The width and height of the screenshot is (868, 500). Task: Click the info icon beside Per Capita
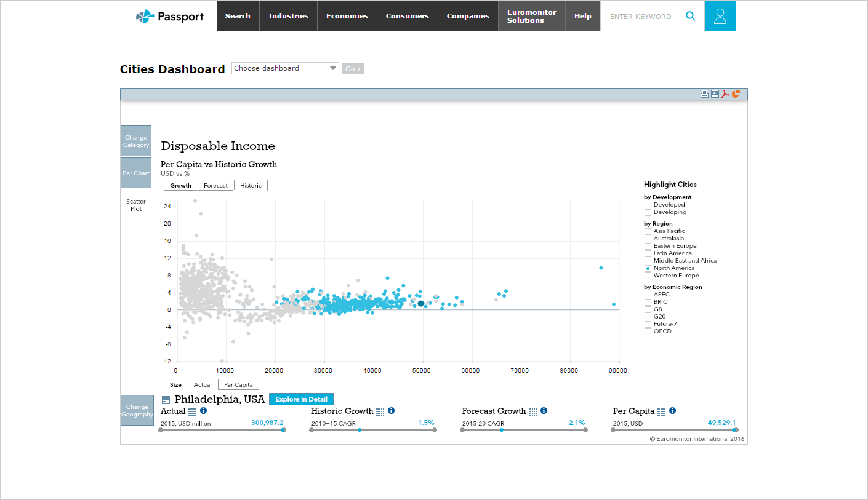672,411
